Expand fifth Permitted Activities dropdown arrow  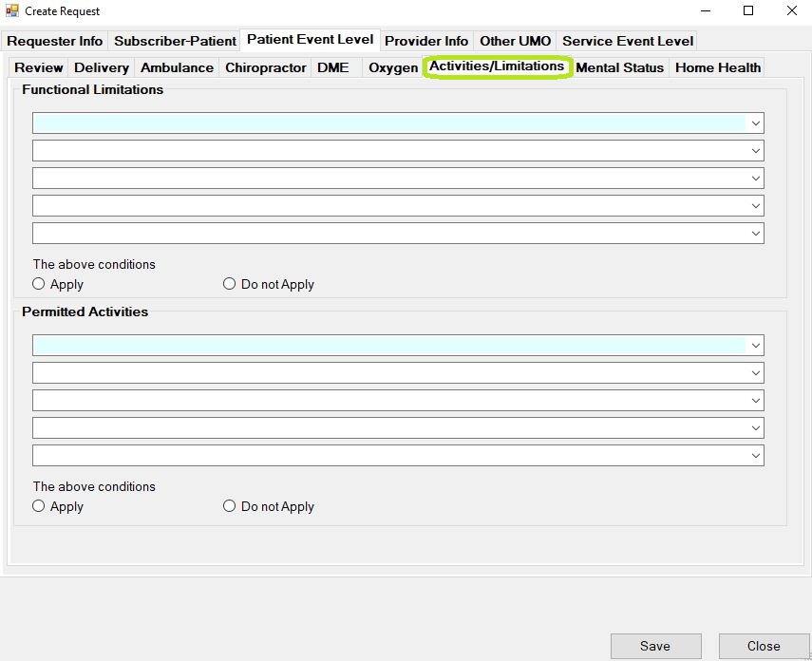click(756, 455)
